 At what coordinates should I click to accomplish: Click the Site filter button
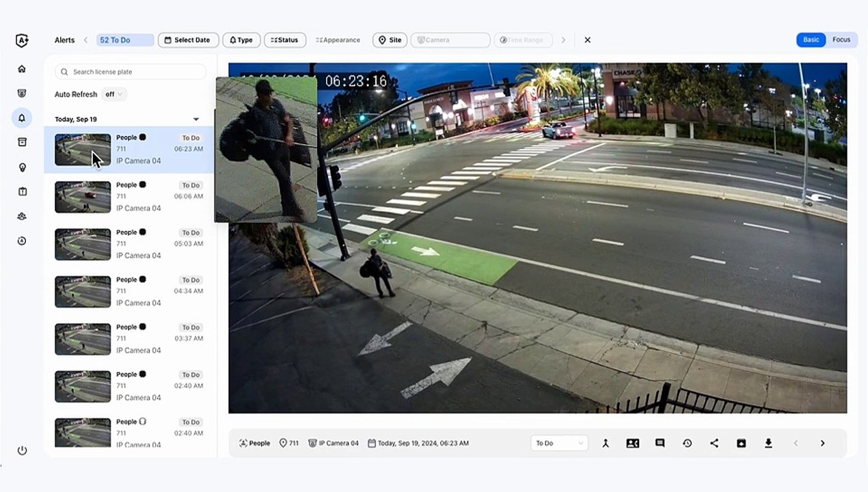[390, 40]
